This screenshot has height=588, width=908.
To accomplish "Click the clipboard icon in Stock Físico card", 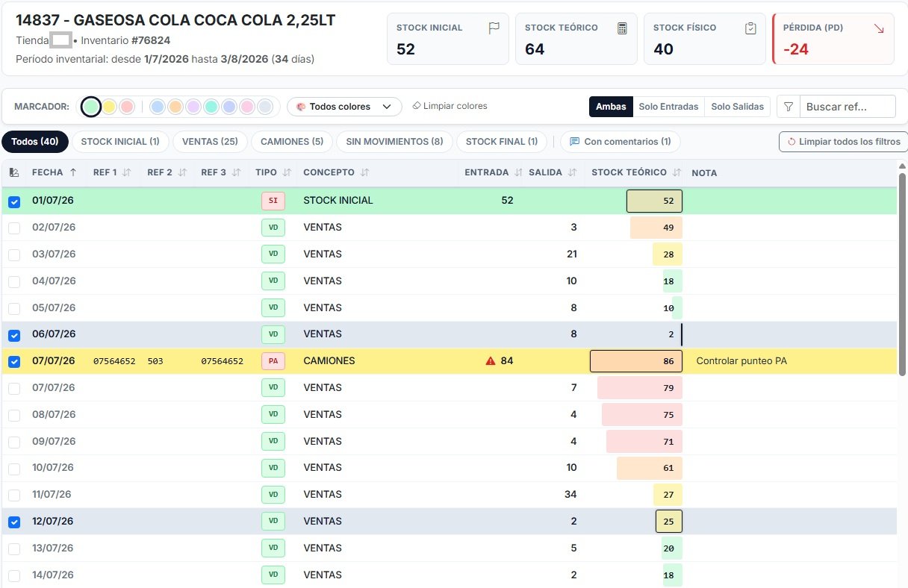I will click(750, 28).
